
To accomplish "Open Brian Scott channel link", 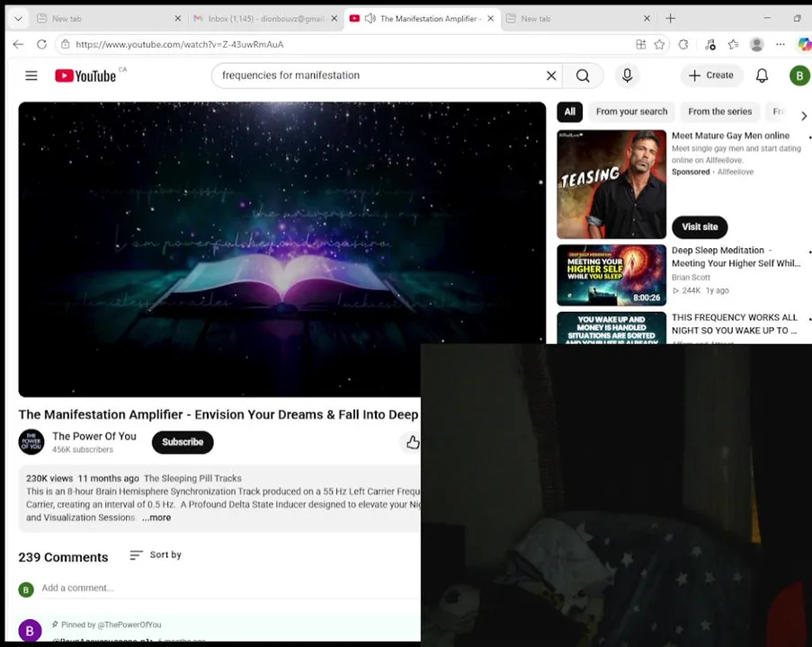I will click(x=691, y=278).
